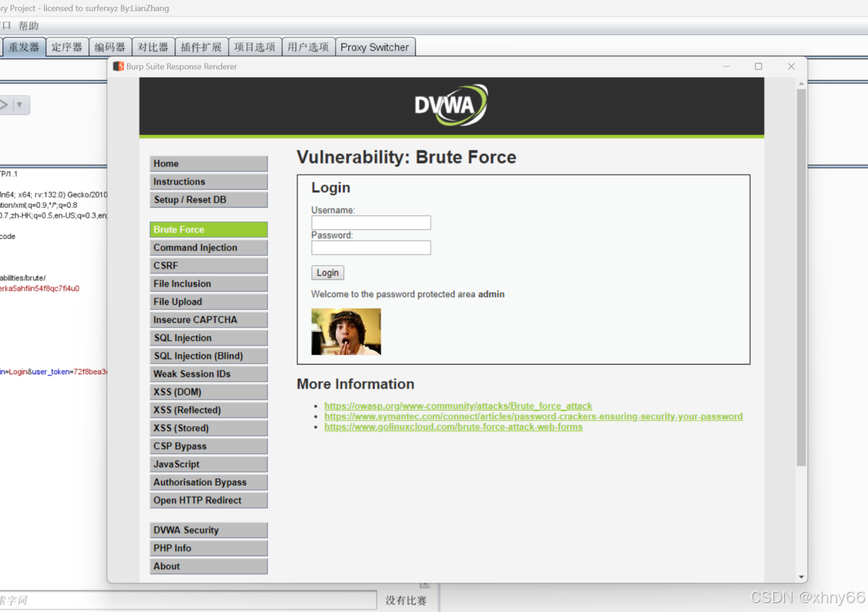868x612 pixels.
Task: Click the Username input field
Action: [x=371, y=223]
